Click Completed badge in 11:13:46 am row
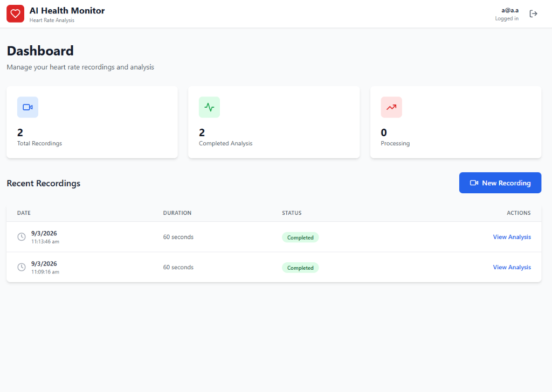The width and height of the screenshot is (552, 392). coord(300,237)
